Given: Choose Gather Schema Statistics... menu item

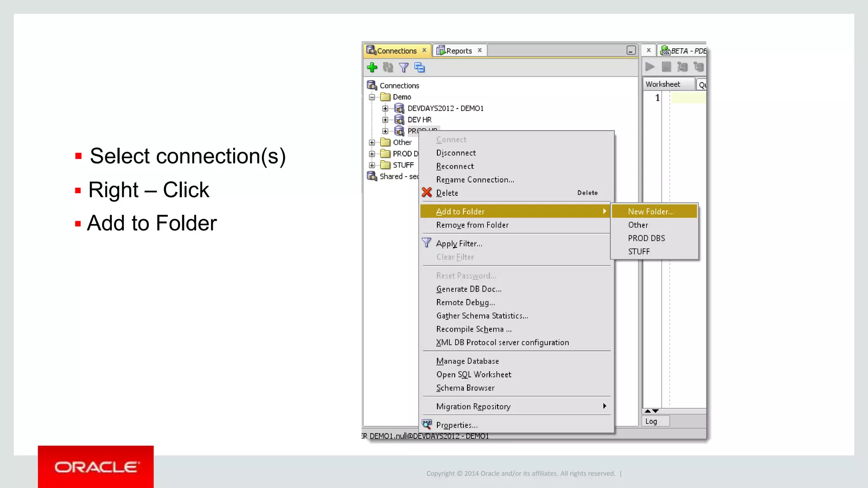Looking at the screenshot, I should [516, 316].
